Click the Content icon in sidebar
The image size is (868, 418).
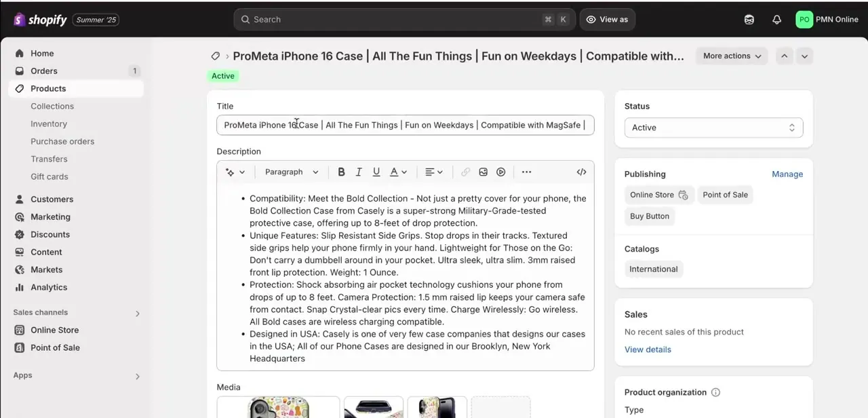[x=19, y=252]
